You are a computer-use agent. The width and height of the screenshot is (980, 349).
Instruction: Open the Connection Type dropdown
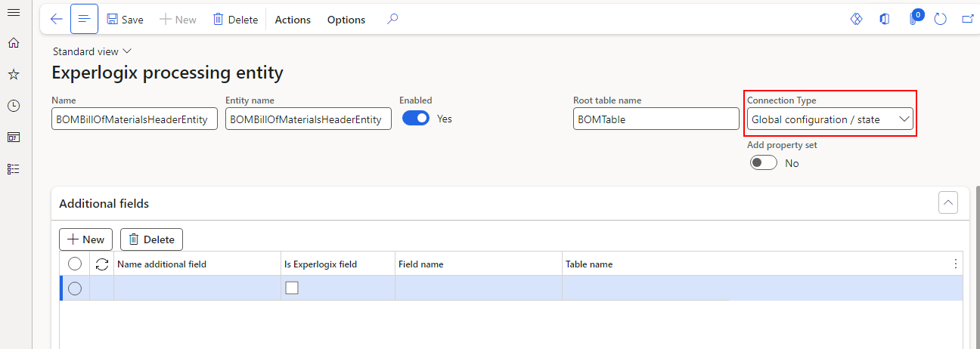pyautogui.click(x=830, y=119)
